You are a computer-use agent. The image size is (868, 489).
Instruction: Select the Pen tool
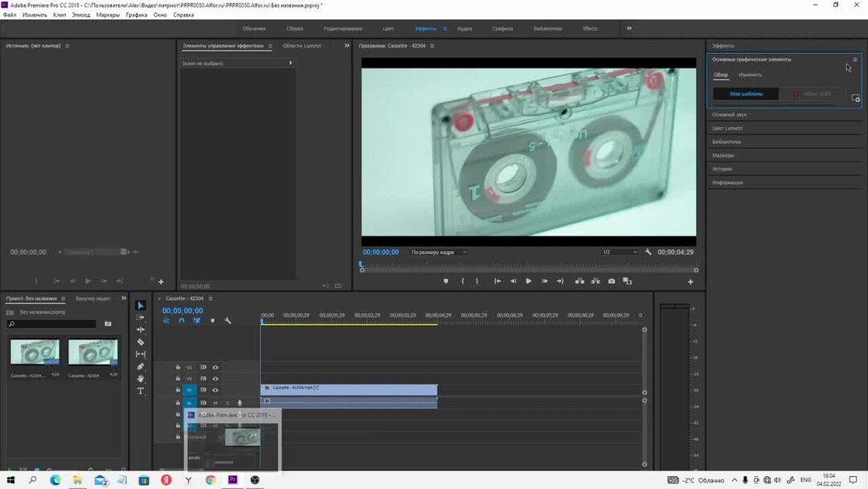click(x=141, y=367)
